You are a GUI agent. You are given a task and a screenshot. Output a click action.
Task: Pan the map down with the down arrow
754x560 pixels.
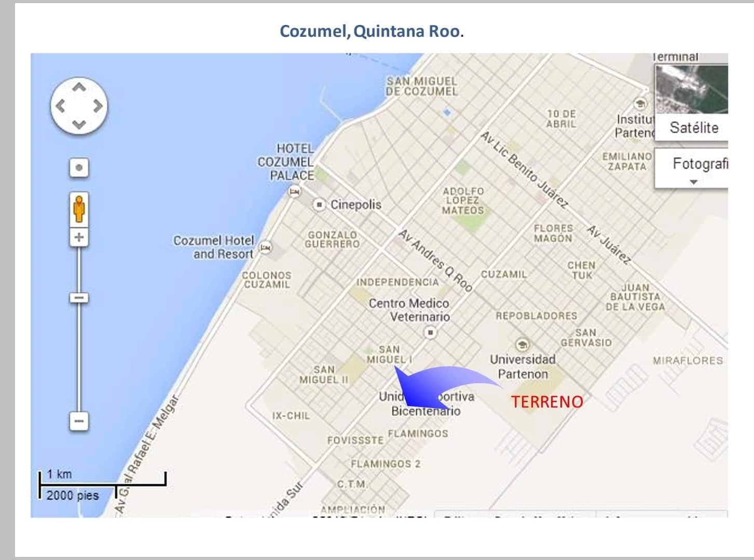tap(79, 124)
